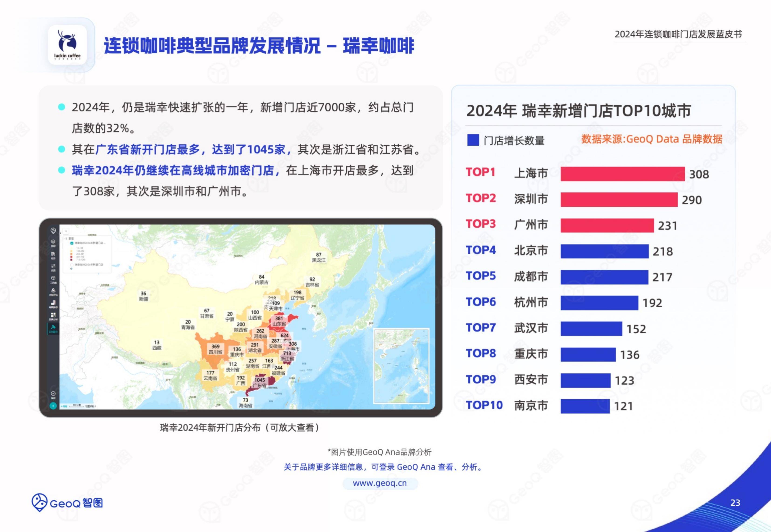
Task: Click the 244 福建省 map label
Action: pyautogui.click(x=278, y=370)
